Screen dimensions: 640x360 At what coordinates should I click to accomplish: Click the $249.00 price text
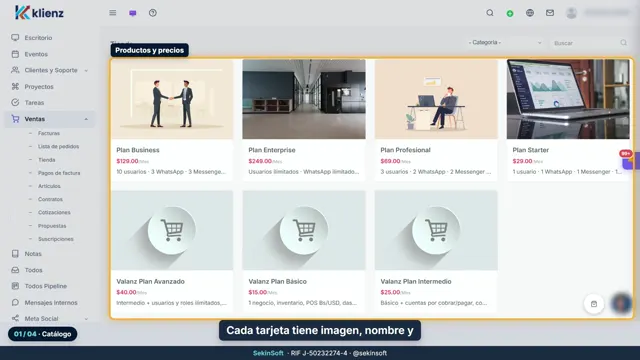click(x=260, y=161)
